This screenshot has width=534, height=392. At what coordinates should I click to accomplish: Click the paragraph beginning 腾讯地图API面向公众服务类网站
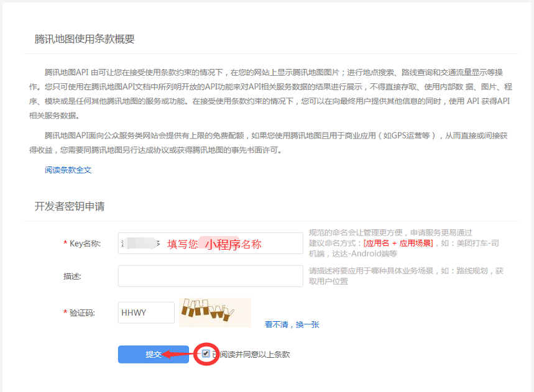pyautogui.click(x=269, y=143)
